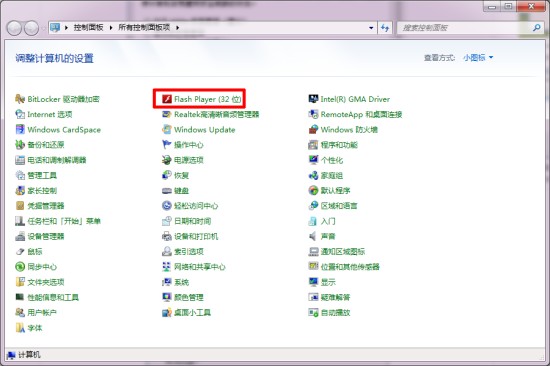
Task: Open the 网络和共享中心 icon
Action: pyautogui.click(x=167, y=267)
